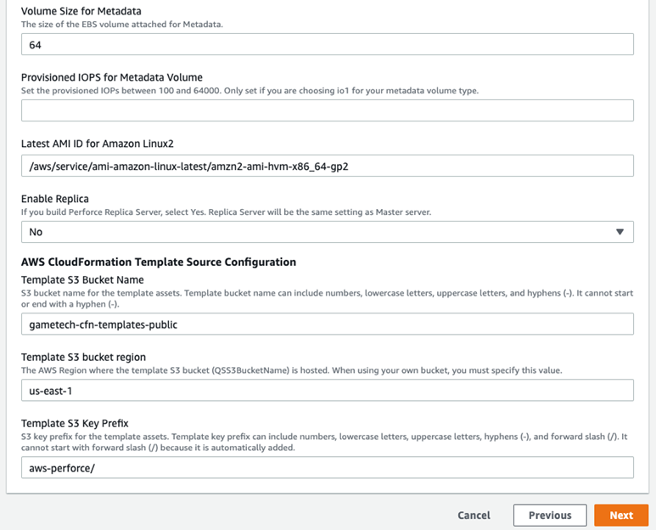The image size is (656, 531).
Task: Focus the aws-perforce/ key prefix field
Action: 327,468
